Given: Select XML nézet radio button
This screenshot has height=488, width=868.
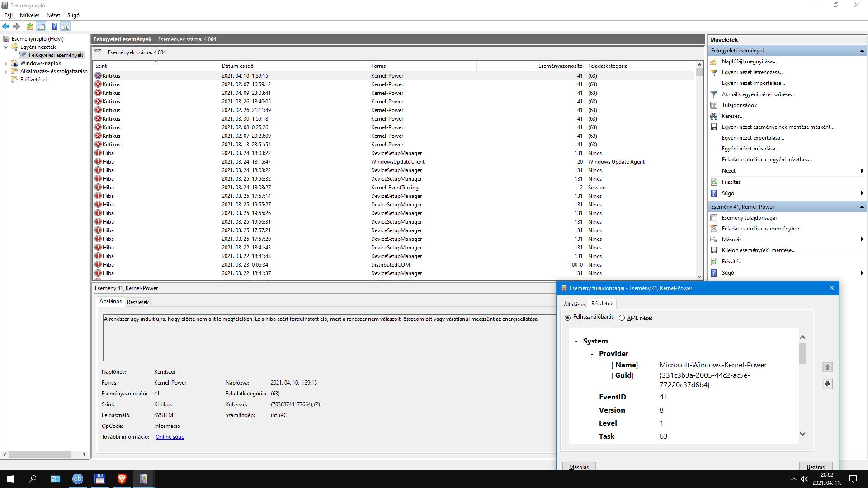Looking at the screenshot, I should [622, 318].
